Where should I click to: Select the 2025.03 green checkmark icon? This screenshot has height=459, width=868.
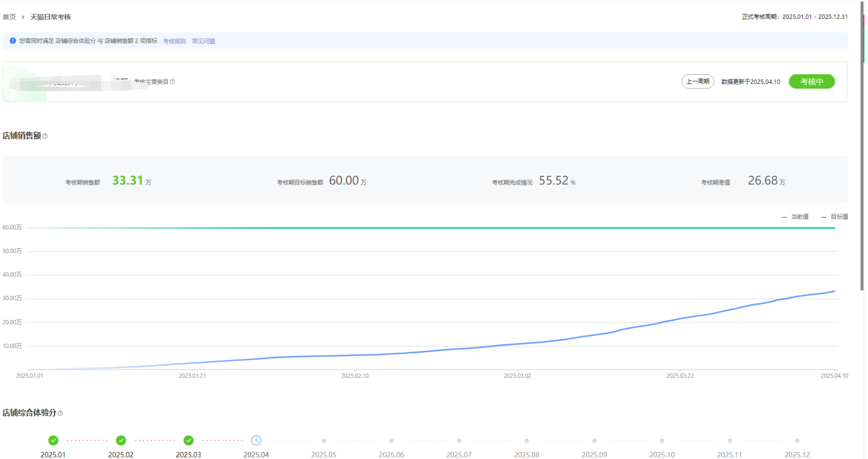[188, 440]
